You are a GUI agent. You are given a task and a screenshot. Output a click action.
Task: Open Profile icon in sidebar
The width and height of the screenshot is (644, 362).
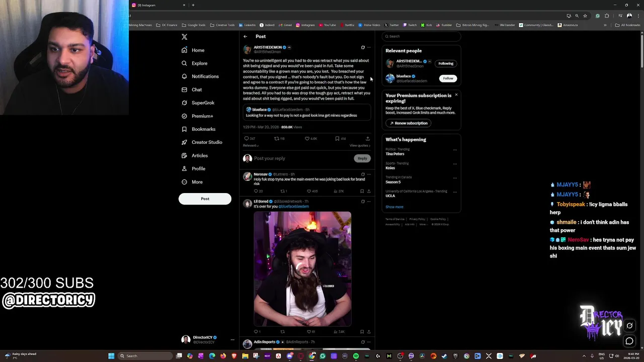(x=184, y=168)
